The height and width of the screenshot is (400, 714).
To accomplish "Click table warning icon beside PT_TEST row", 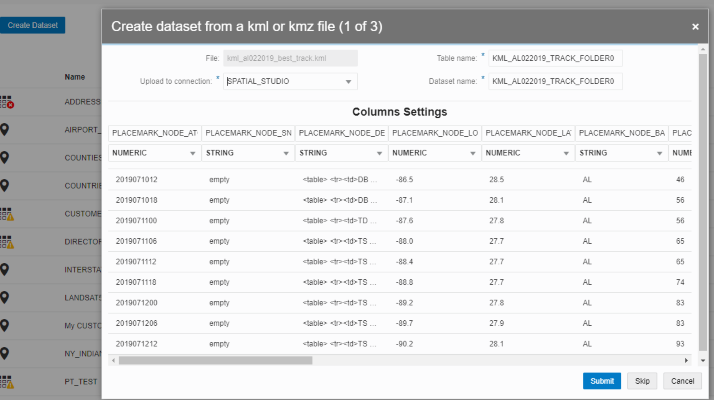I will click(x=7, y=382).
